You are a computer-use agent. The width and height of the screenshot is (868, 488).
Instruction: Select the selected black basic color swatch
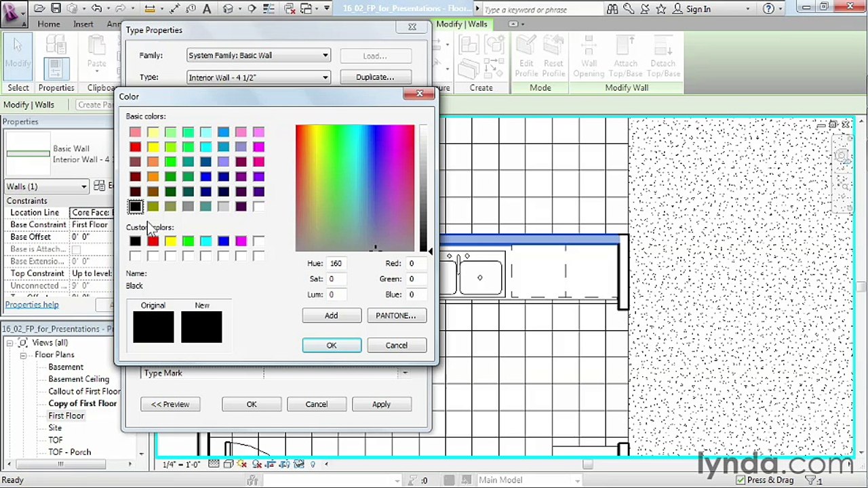(135, 206)
